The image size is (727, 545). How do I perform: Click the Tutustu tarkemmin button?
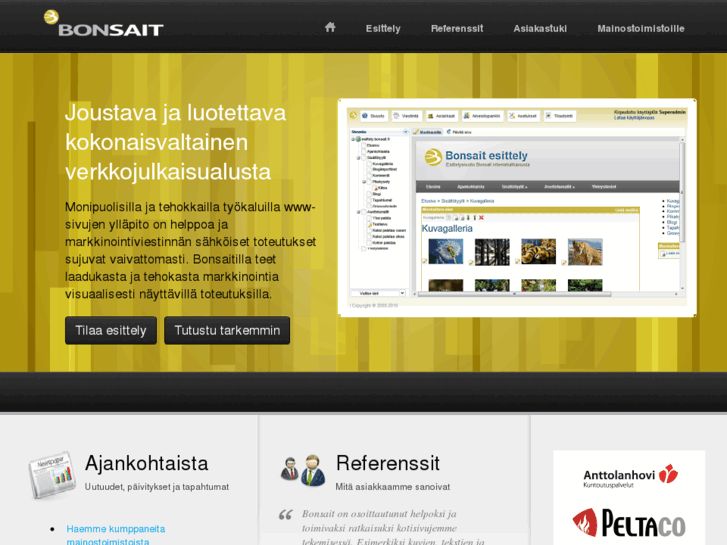(x=227, y=330)
